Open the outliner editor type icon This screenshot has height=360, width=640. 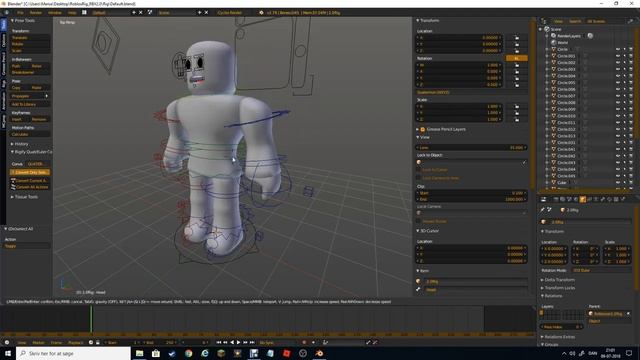[543, 21]
